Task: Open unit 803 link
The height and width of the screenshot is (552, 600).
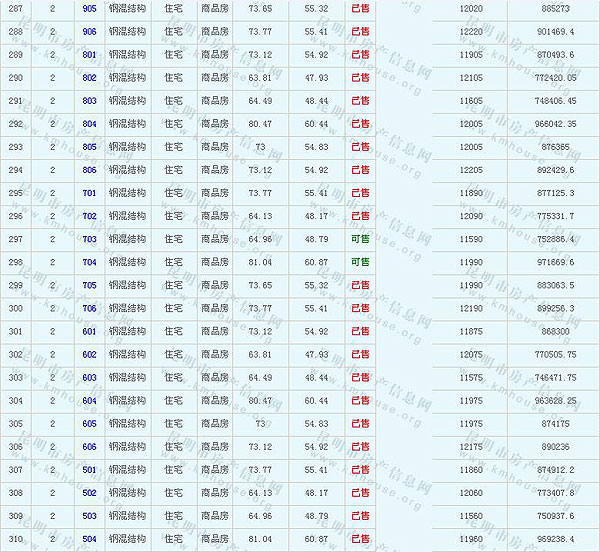Action: click(x=90, y=101)
